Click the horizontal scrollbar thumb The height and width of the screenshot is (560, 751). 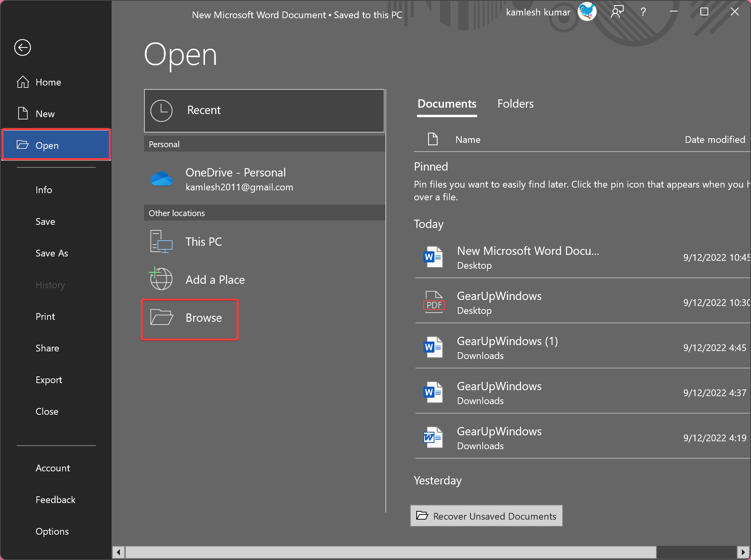tap(391, 552)
